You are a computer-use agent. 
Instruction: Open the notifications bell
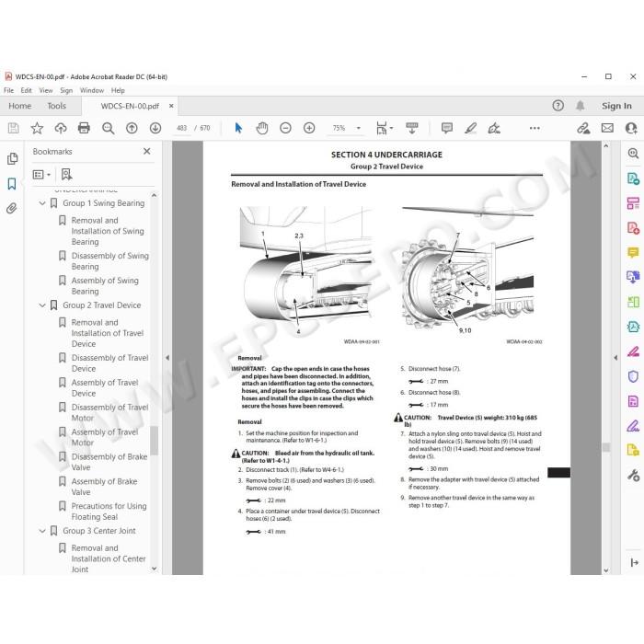tap(580, 106)
